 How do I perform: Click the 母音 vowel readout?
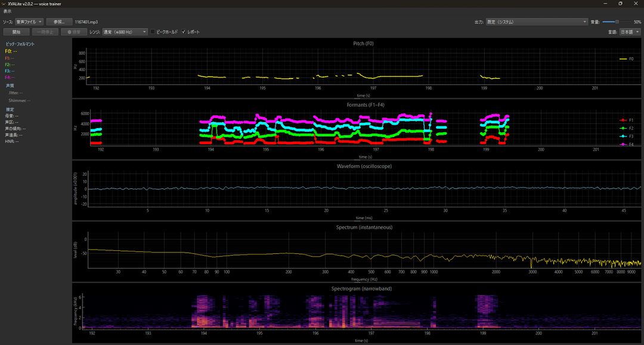coord(11,116)
